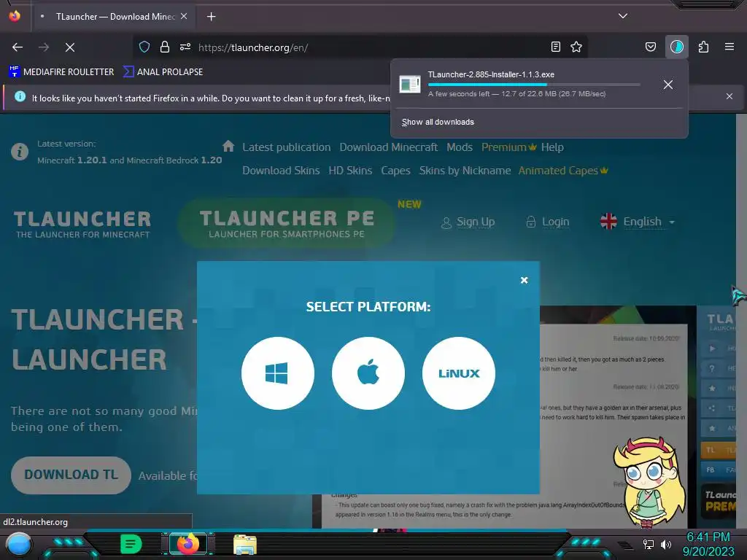Click the Star Butterfly desktop mascot
Image resolution: width=747 pixels, height=560 pixels.
[650, 482]
